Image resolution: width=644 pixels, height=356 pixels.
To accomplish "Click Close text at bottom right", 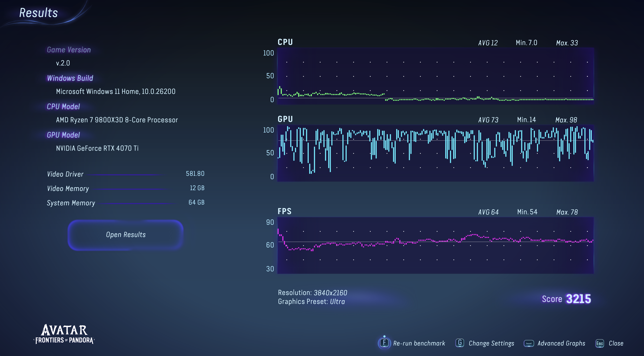I will (616, 343).
